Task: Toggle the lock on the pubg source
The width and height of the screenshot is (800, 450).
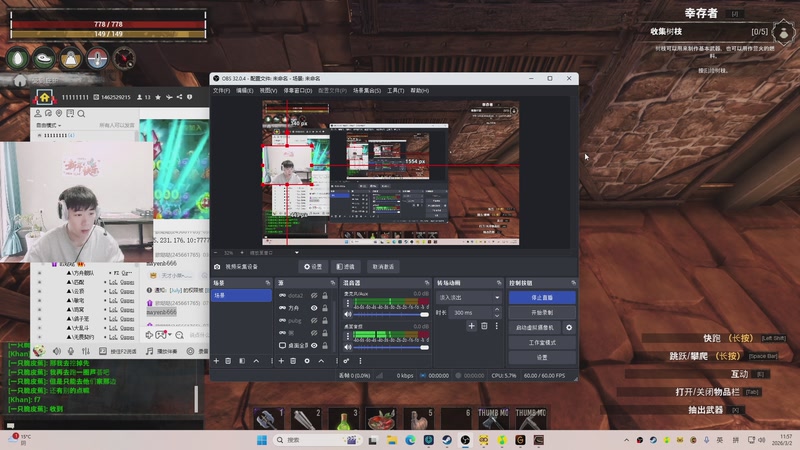Action: click(325, 320)
